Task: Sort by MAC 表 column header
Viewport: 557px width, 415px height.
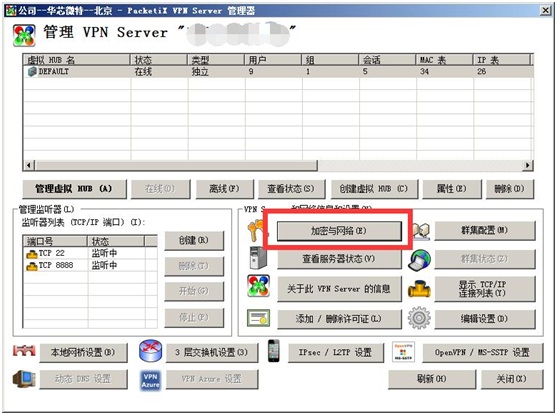Action: (444, 60)
